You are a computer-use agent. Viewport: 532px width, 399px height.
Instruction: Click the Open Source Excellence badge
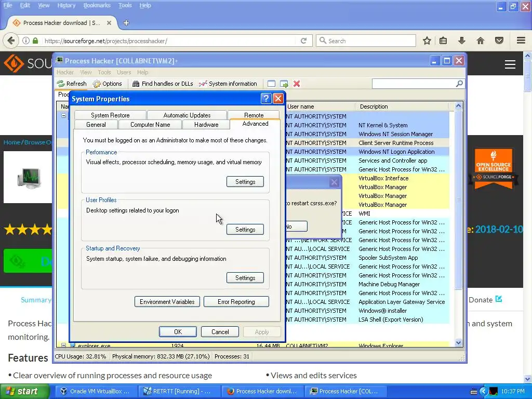494,169
